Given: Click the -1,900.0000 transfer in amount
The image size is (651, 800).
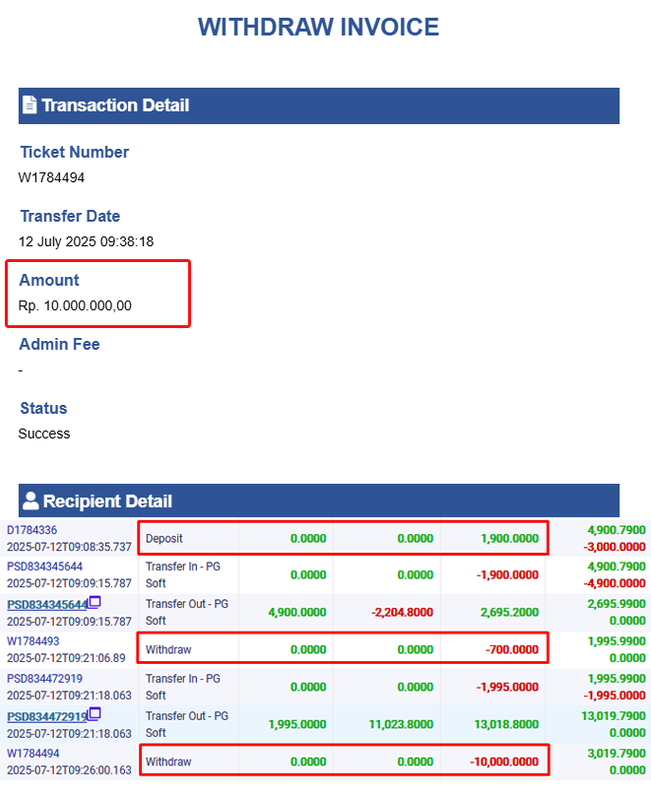Looking at the screenshot, I should pos(508,574).
